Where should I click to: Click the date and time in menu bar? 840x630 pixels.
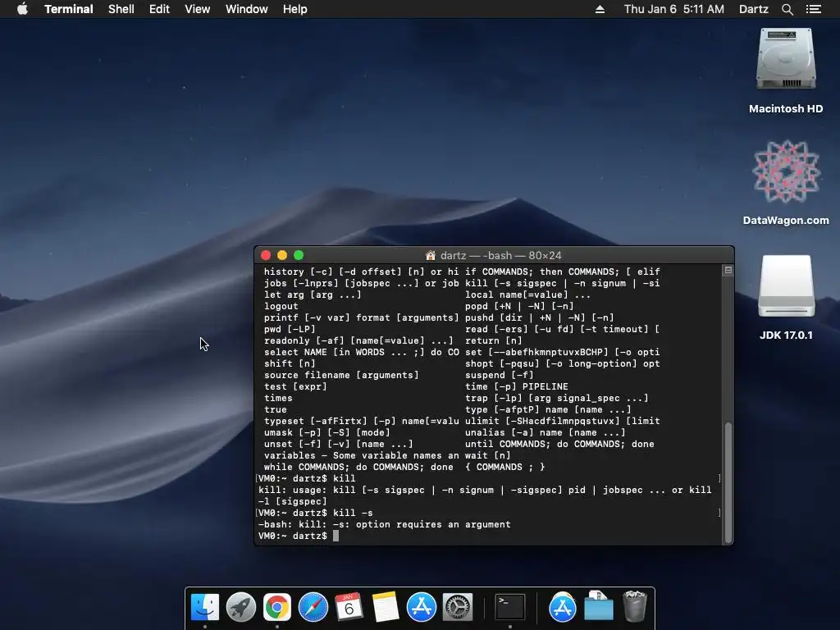click(674, 9)
